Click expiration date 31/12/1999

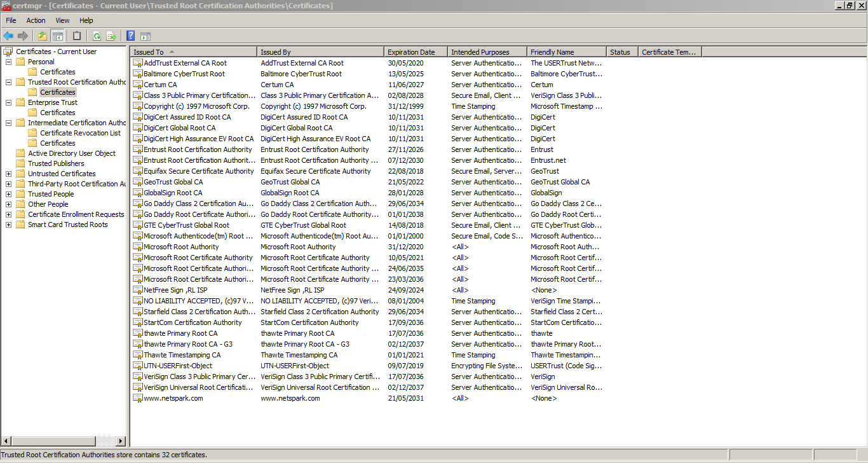[x=406, y=106]
